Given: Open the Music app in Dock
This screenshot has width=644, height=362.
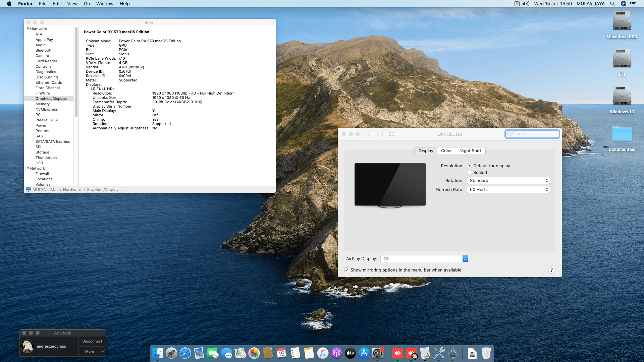Looking at the screenshot, I should [x=323, y=353].
